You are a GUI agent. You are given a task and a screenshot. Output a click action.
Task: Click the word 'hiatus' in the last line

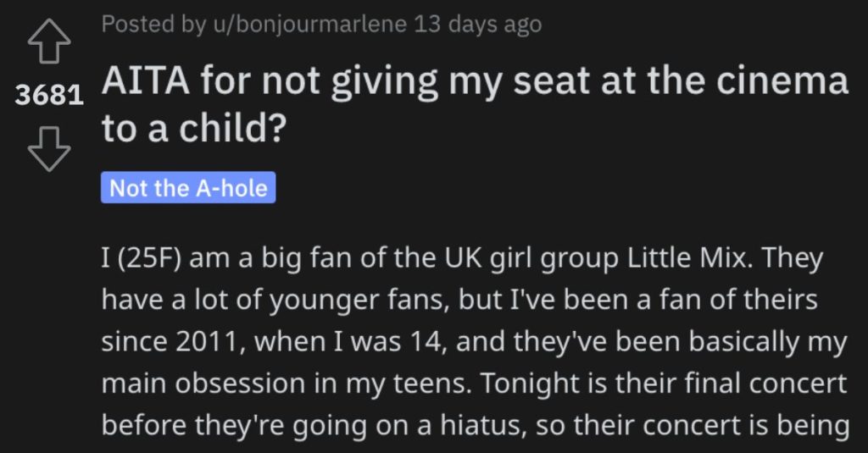tap(482, 425)
